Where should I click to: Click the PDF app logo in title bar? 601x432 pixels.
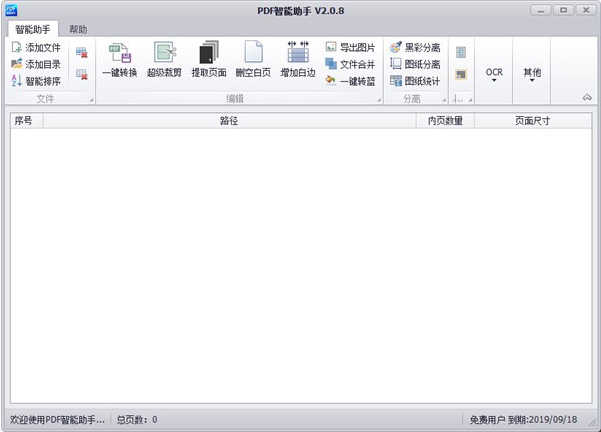point(11,10)
